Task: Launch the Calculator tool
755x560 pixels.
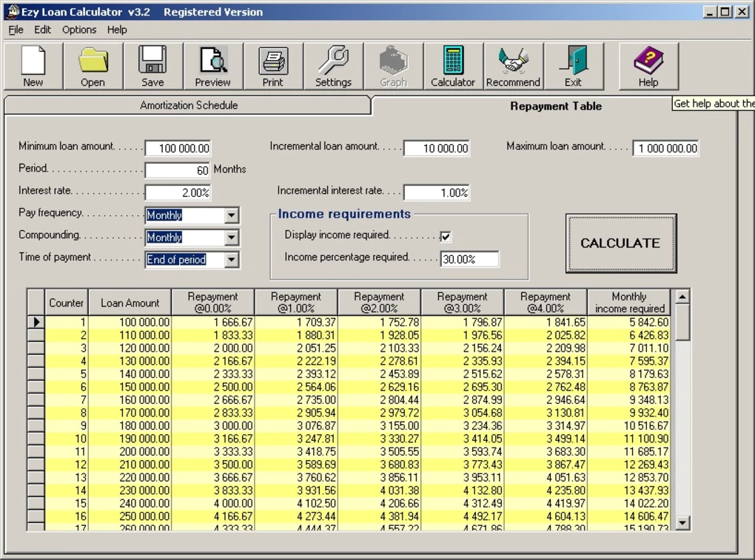Action: (x=452, y=65)
